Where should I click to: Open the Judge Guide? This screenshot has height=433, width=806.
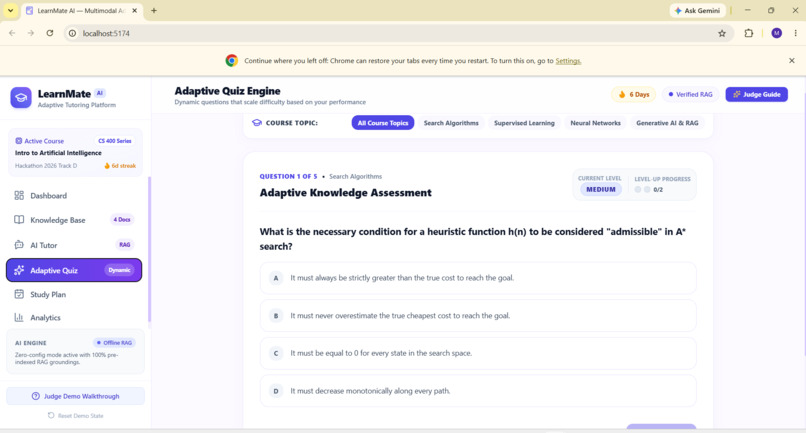click(756, 95)
